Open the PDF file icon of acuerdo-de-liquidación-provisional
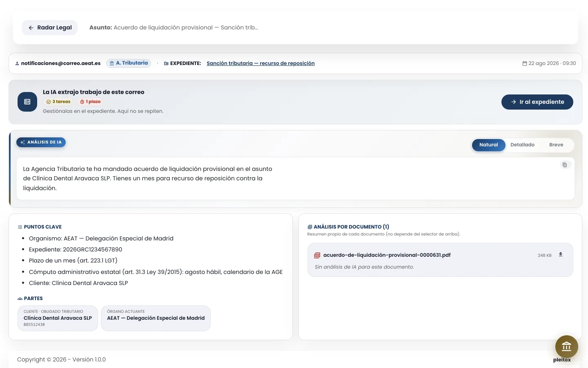The height and width of the screenshot is (368, 588). tap(317, 255)
